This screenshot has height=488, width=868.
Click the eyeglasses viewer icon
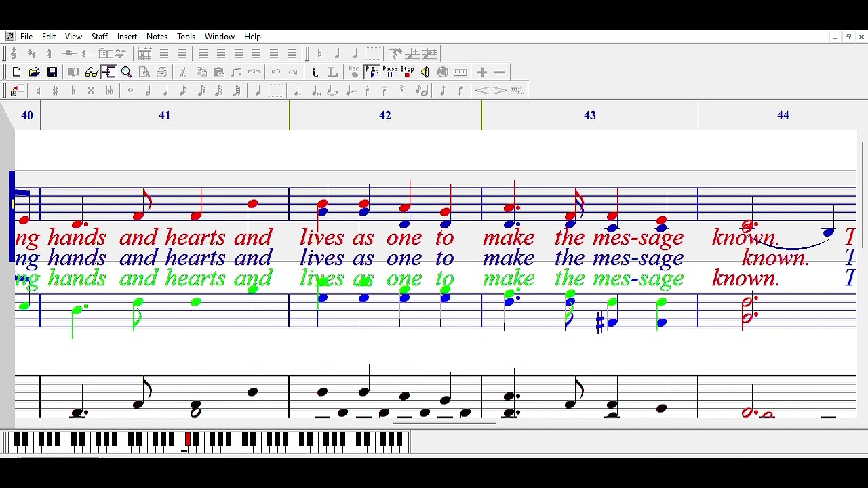92,72
